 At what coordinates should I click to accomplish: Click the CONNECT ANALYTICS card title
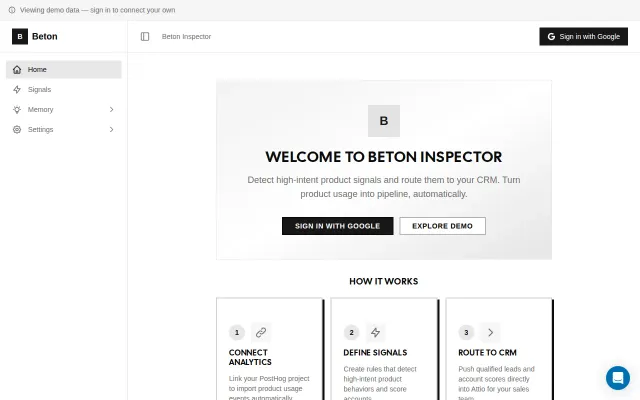click(250, 357)
